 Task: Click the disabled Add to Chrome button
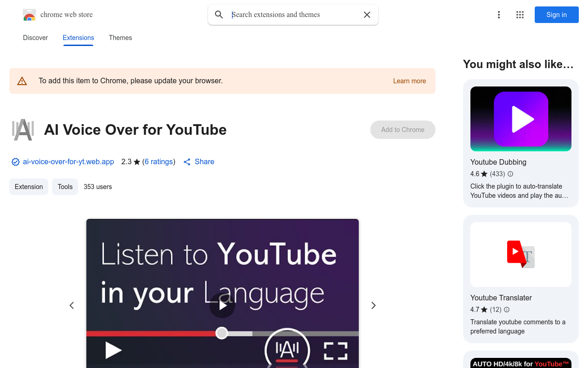[403, 130]
